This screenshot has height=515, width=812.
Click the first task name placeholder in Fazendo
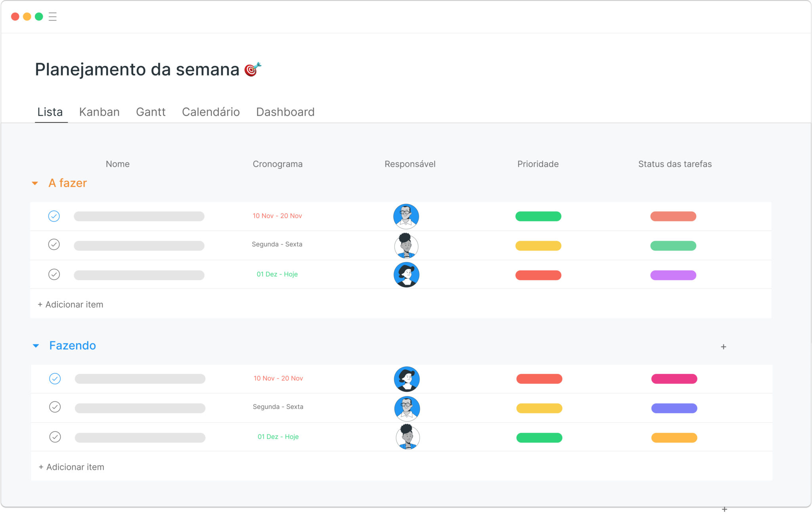tap(140, 379)
